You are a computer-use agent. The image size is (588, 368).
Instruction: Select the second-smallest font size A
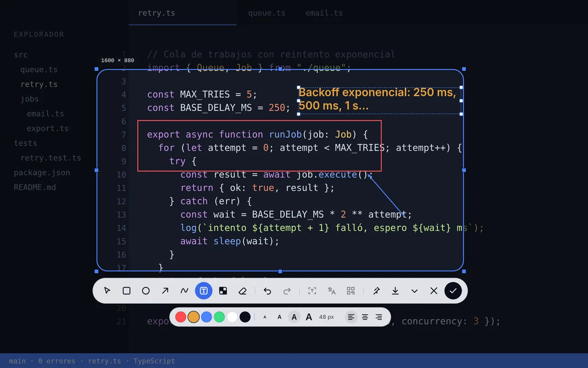click(x=280, y=317)
